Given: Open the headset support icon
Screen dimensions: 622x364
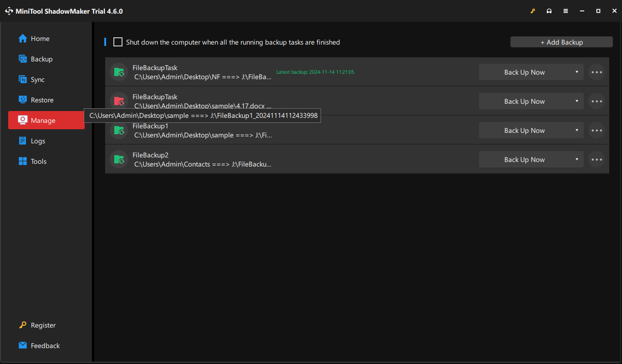Looking at the screenshot, I should click(549, 11).
